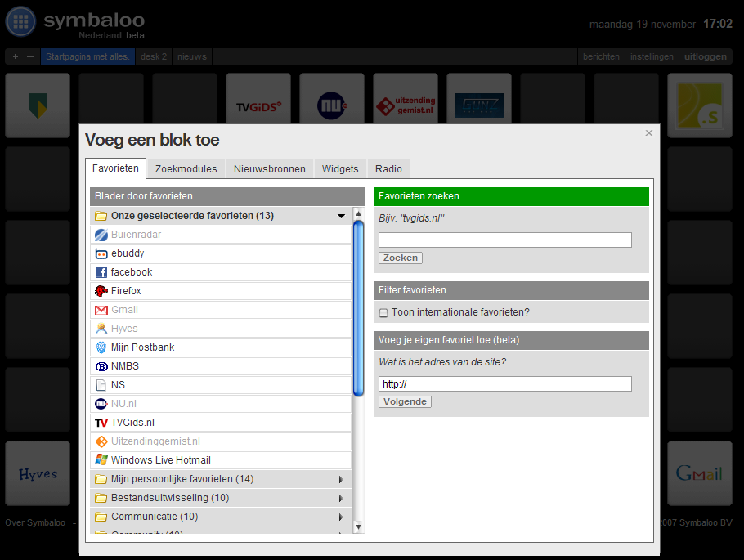Viewport: 744px width, 560px height.
Task: Click the Gmail envelope icon in the list
Action: point(101,310)
